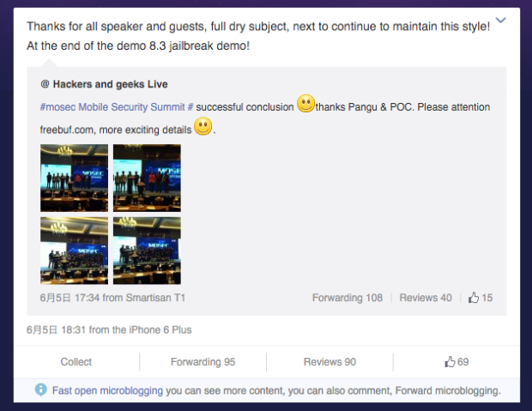532x411 pixels.
Task: Click Forwarding 95 to repost
Action: 203,362
